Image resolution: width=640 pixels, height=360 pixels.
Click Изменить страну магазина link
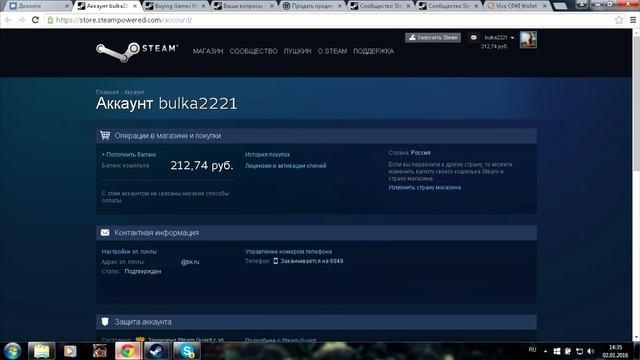point(424,187)
